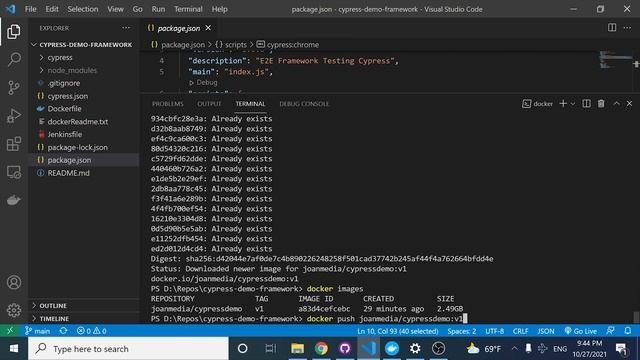Select the docker terminal label
640x360 pixels.
(538, 104)
